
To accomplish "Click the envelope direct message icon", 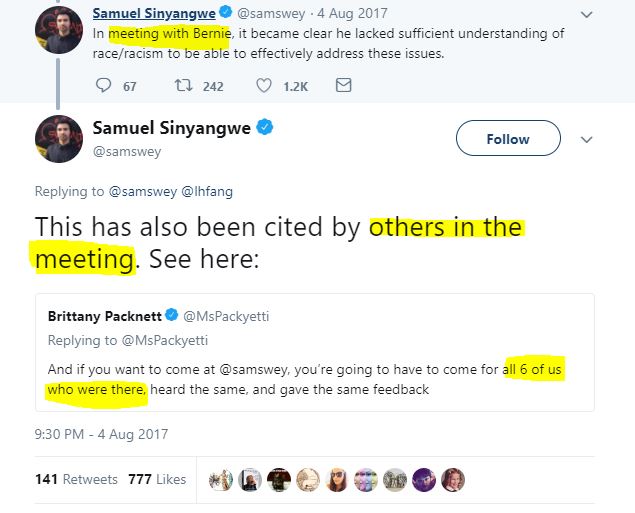I will tap(343, 86).
